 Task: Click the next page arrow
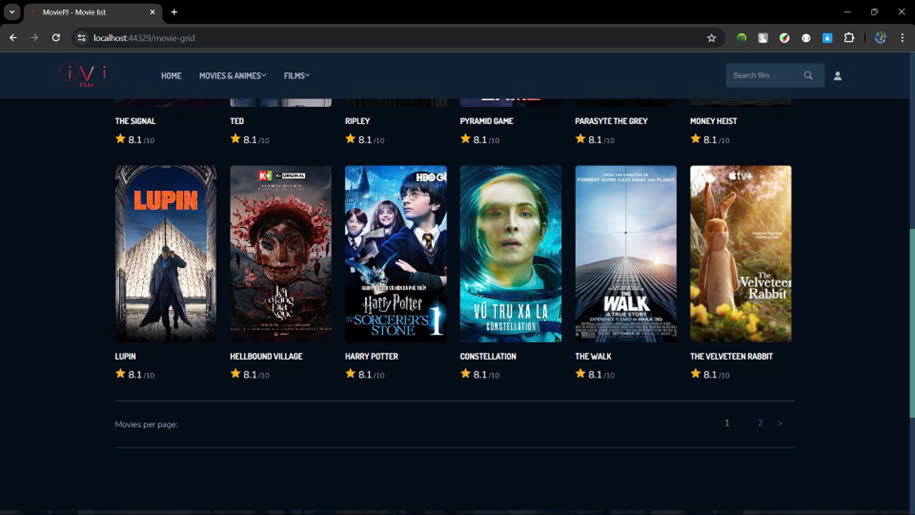pos(780,423)
